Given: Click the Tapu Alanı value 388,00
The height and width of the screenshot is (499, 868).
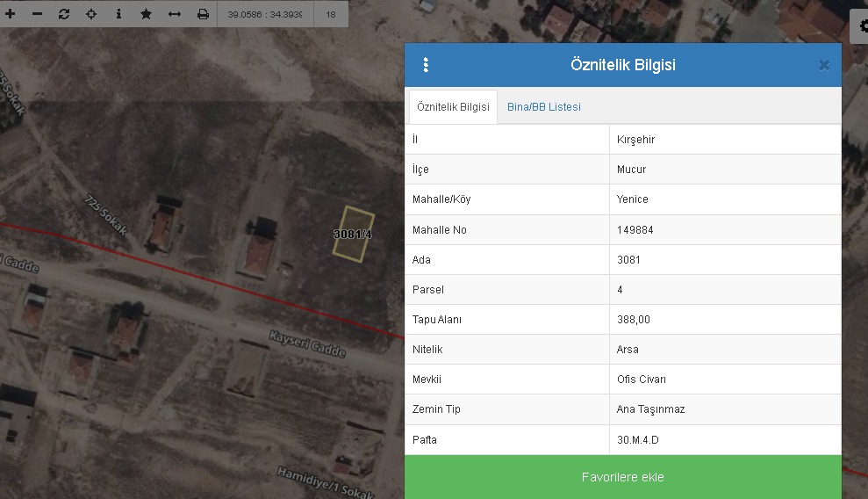Looking at the screenshot, I should [634, 320].
